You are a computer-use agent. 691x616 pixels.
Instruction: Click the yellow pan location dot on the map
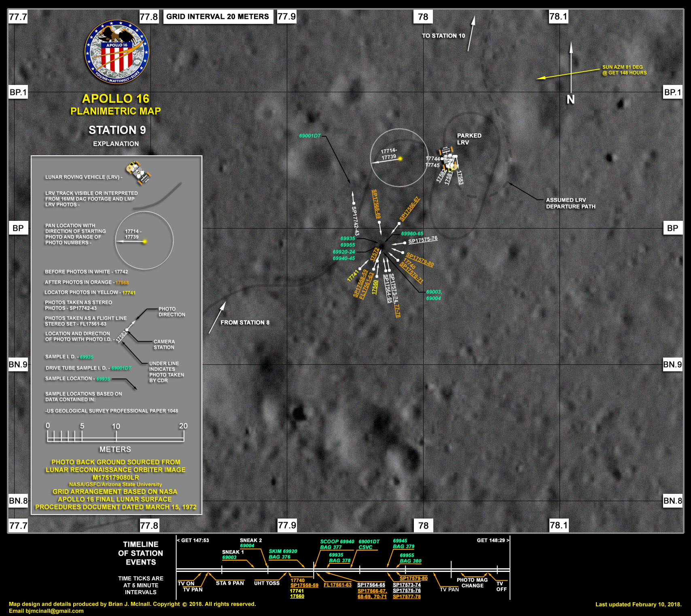click(400, 159)
